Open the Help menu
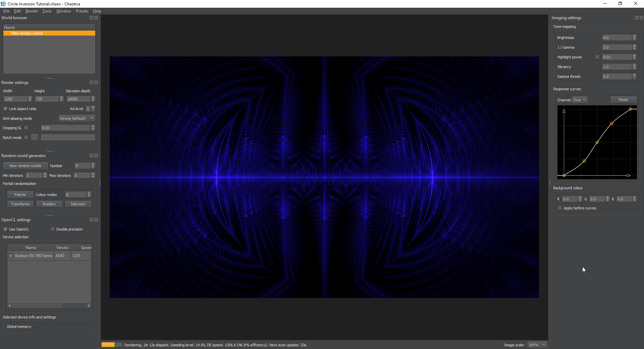 coord(97,11)
